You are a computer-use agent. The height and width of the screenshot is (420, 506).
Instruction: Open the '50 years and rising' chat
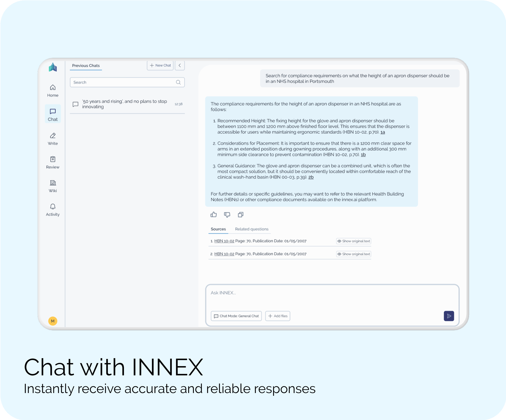tap(124, 104)
